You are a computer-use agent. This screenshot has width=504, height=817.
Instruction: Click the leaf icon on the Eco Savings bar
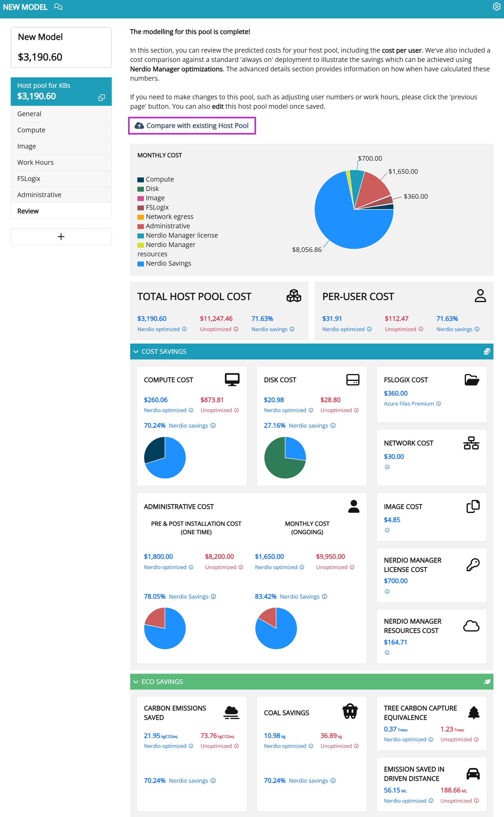487,681
